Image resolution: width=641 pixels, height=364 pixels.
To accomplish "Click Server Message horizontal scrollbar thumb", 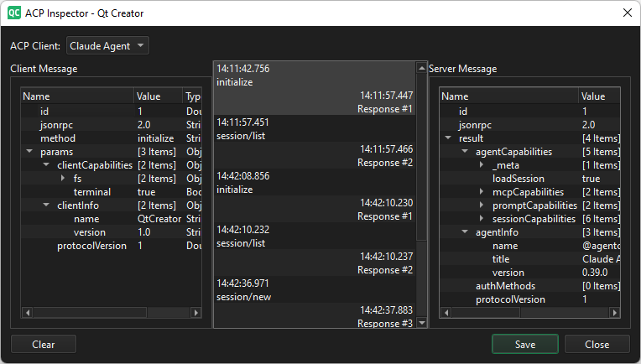I will pyautogui.click(x=486, y=313).
